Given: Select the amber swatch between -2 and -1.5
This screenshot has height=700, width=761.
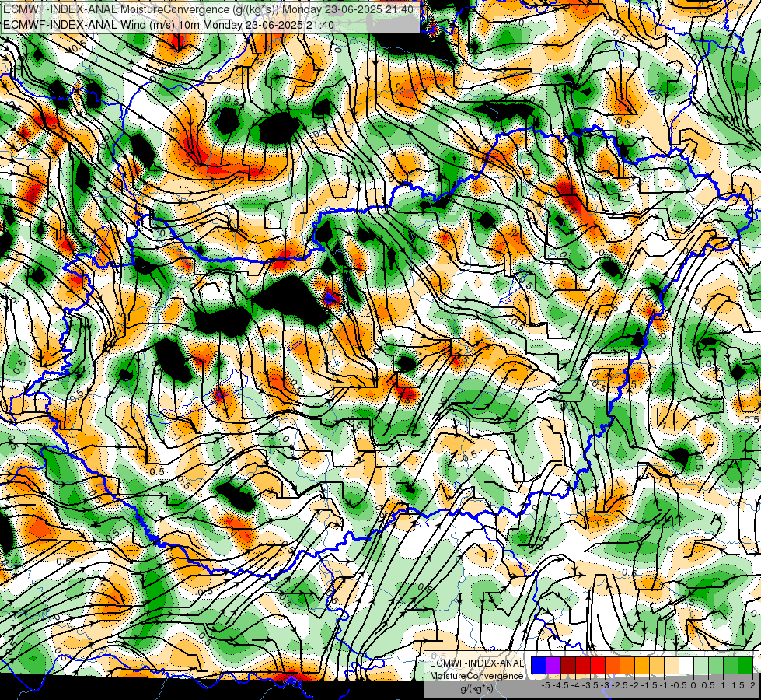Looking at the screenshot, I should (x=642, y=665).
